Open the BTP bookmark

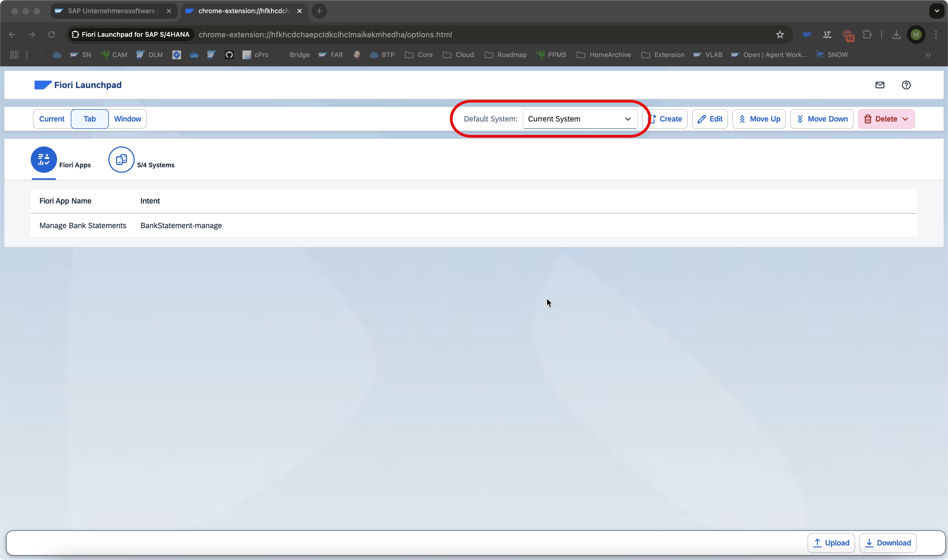[x=382, y=55]
